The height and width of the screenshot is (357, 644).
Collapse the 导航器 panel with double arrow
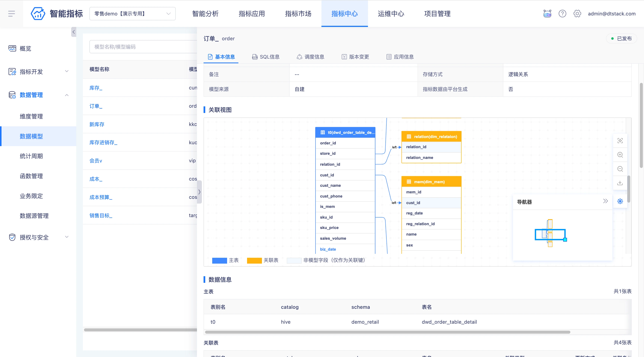pos(605,201)
